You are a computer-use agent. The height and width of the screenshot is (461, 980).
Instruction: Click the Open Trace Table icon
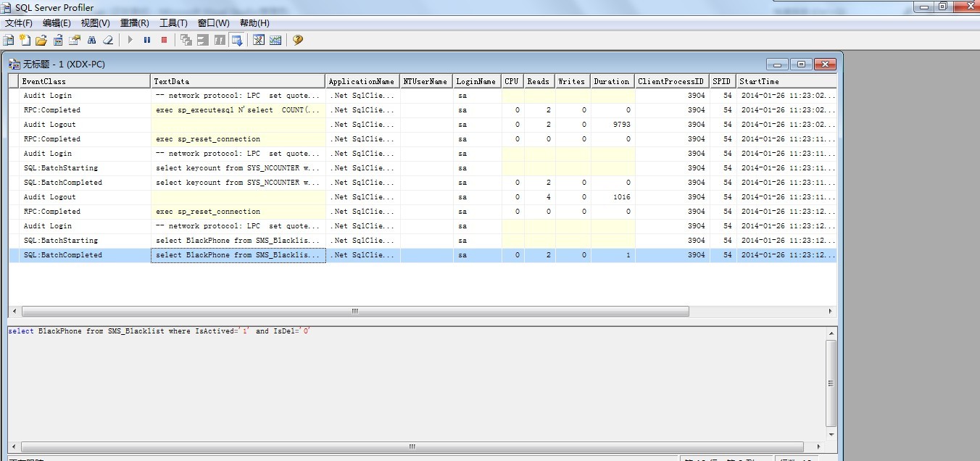[x=57, y=40]
